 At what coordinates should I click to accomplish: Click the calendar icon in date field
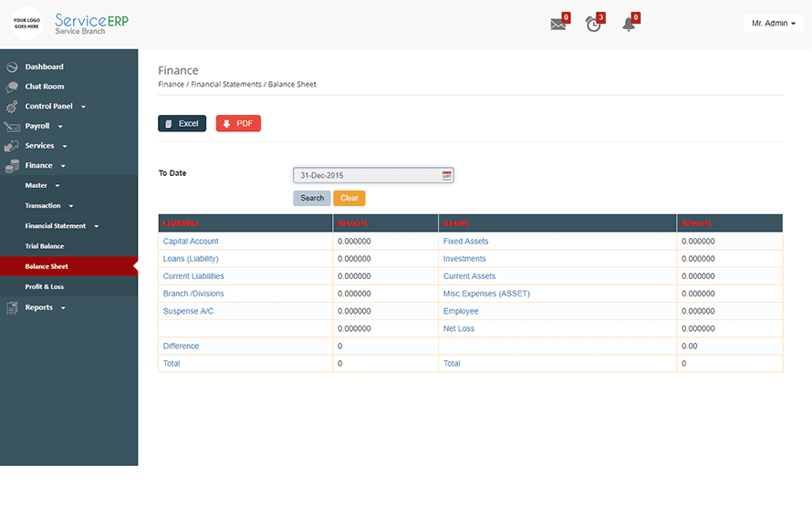[x=447, y=175]
